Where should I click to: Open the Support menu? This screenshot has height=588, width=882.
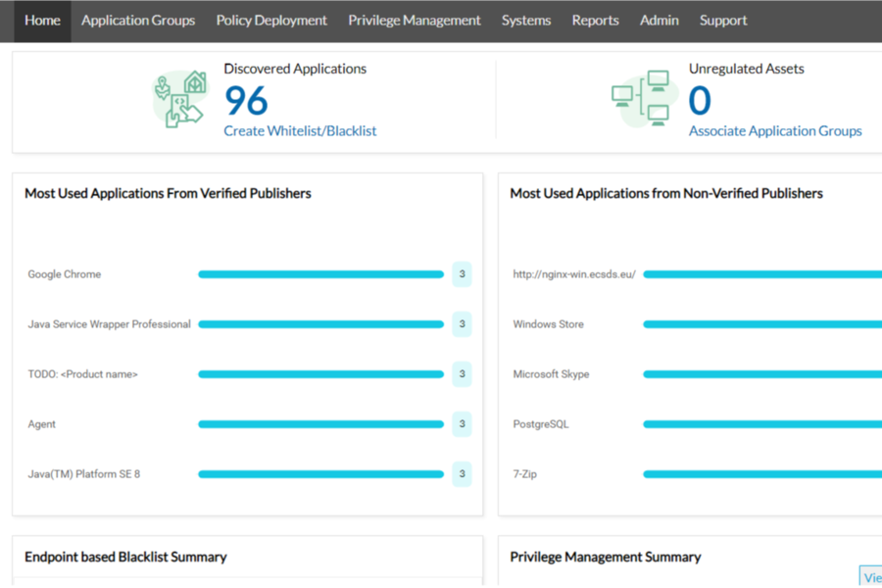(x=723, y=21)
